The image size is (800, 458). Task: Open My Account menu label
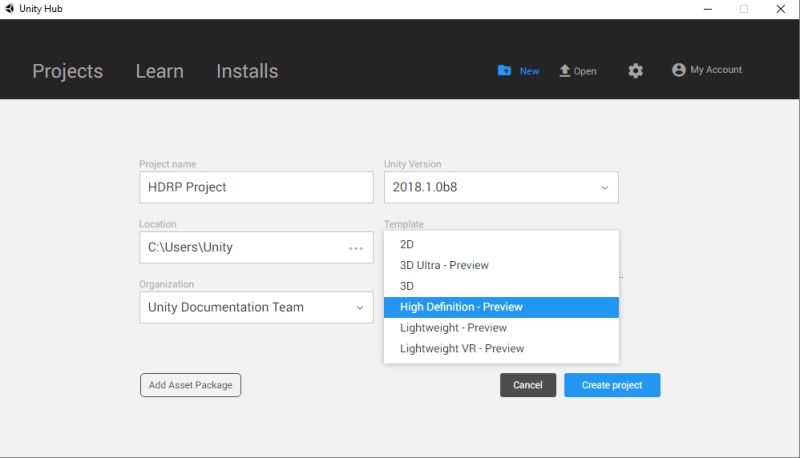pos(716,70)
